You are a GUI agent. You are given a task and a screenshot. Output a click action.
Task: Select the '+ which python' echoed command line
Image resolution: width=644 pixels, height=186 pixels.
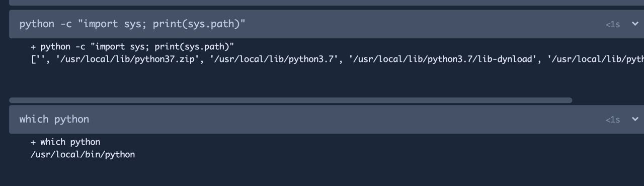[x=65, y=142]
